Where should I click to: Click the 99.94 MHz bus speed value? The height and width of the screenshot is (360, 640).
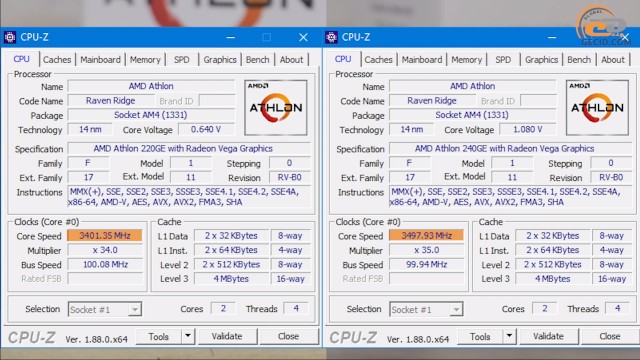[427, 264]
